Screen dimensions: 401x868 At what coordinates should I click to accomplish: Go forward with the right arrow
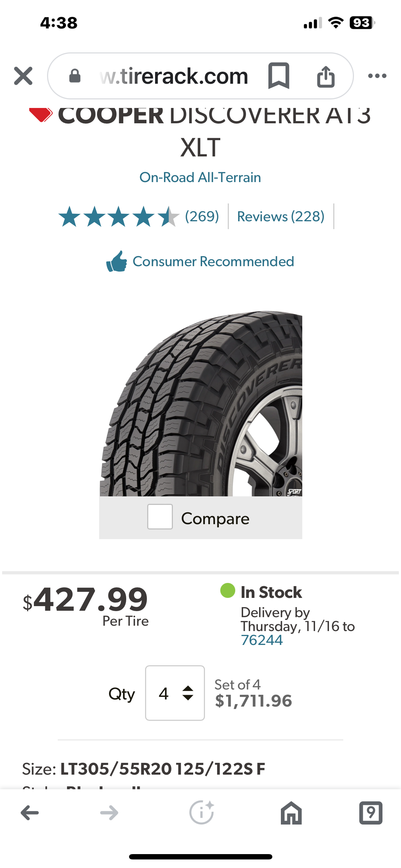pos(109,813)
